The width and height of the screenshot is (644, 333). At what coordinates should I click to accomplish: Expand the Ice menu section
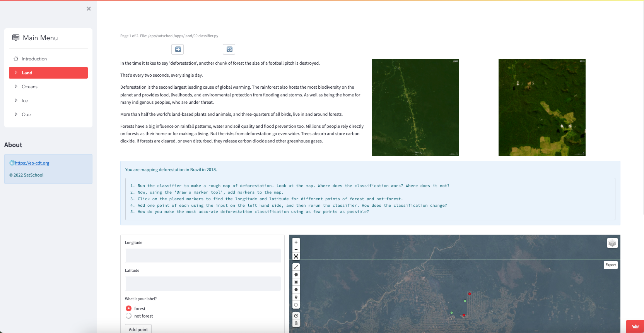pos(24,101)
